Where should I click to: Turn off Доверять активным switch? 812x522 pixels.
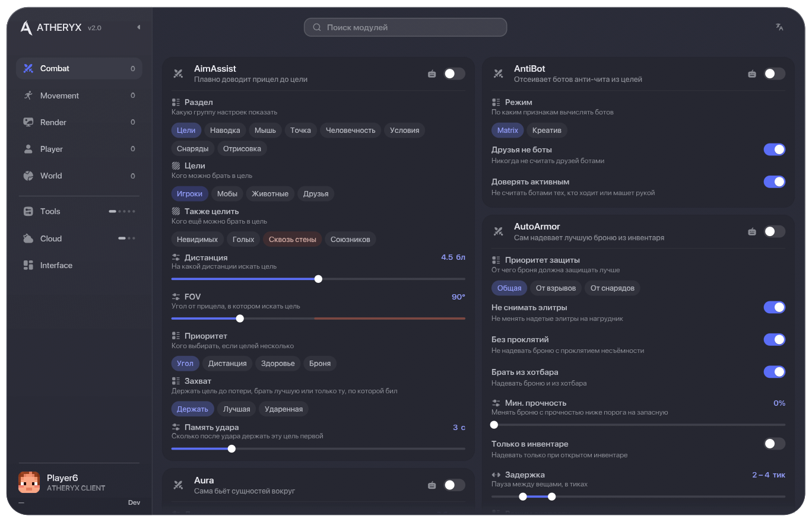(x=774, y=182)
